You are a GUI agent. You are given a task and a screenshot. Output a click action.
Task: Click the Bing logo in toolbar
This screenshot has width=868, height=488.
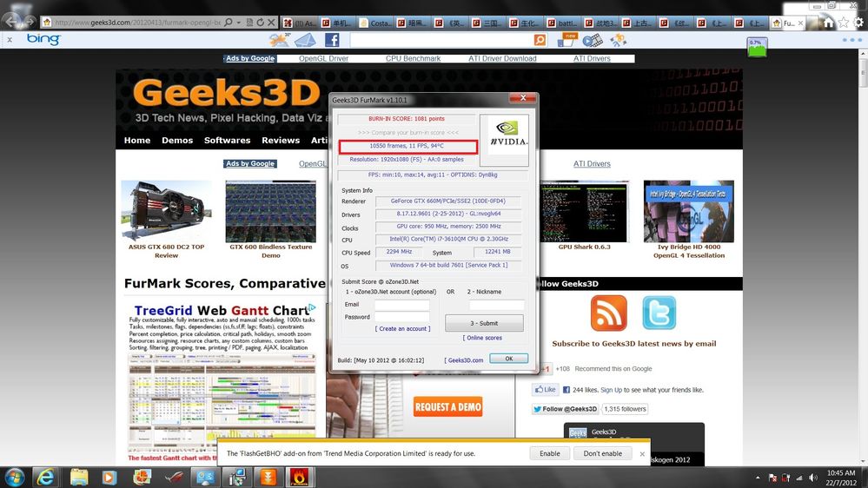click(x=43, y=39)
